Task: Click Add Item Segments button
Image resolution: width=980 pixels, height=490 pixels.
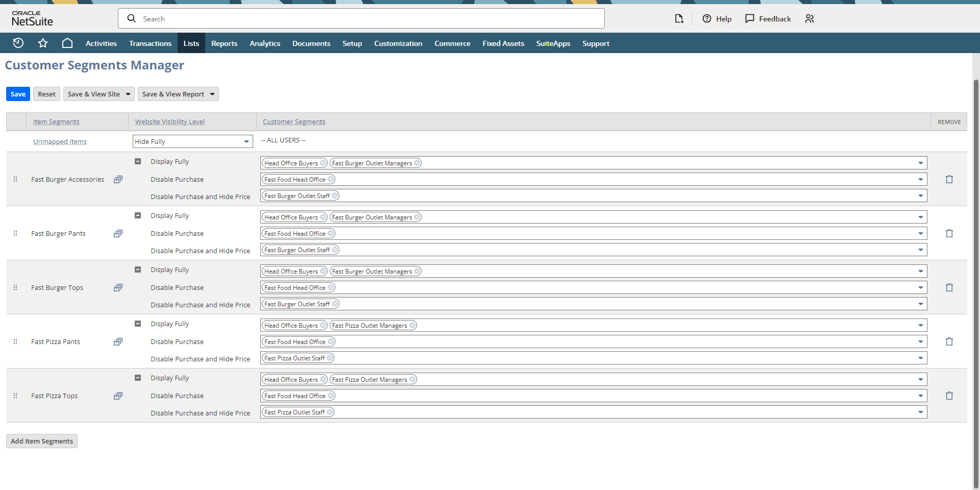Action: coord(42,441)
